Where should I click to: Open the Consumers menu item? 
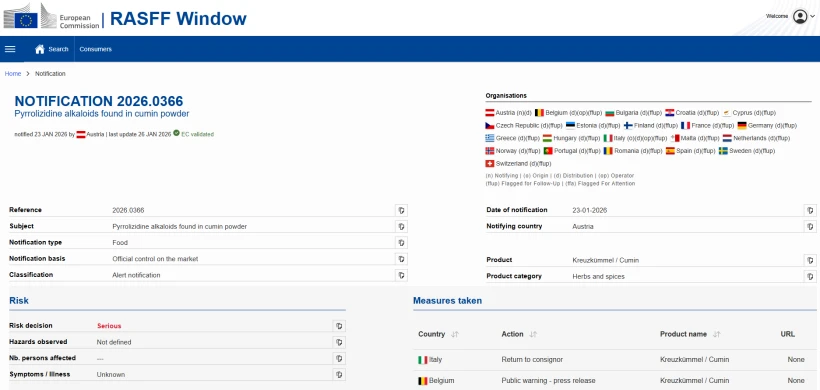96,49
